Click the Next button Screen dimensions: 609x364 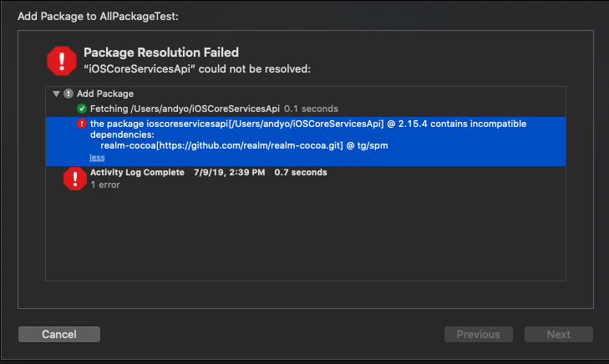pos(559,334)
